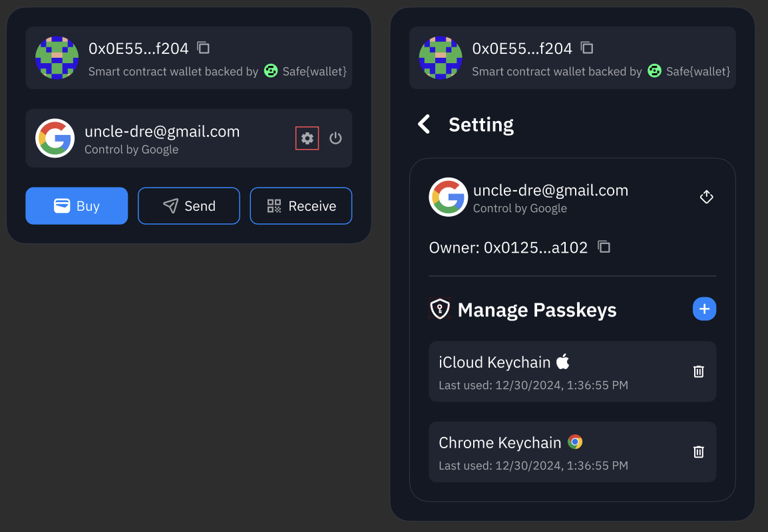Viewport: 768px width, 532px height.
Task: Add a new passkey with the plus button
Action: point(704,309)
